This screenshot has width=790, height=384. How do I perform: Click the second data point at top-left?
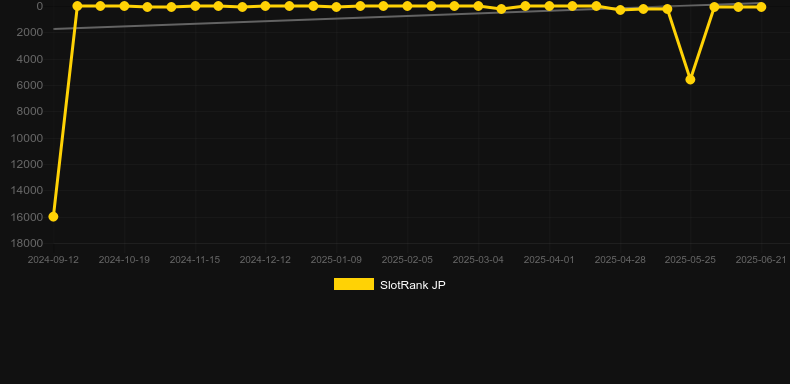point(77,6)
